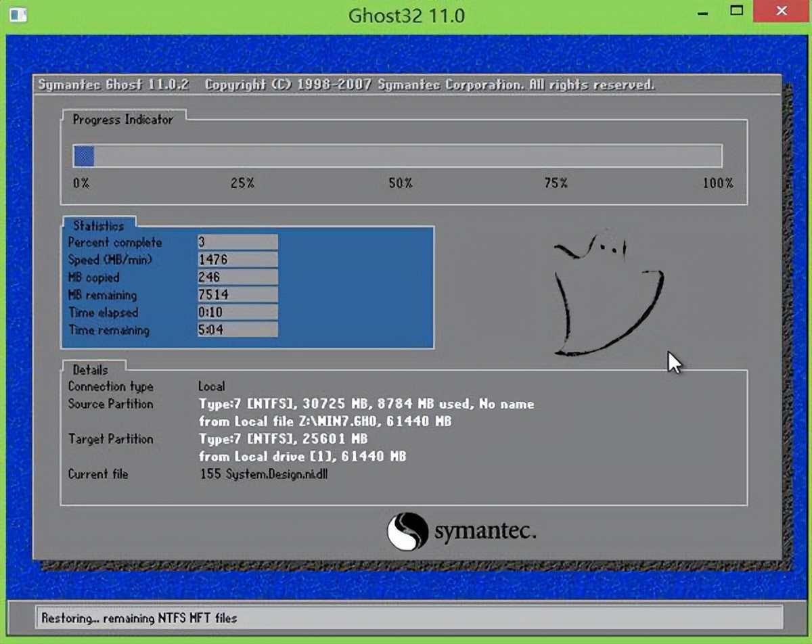
Task: Select the Progress Indicator section label
Action: point(123,120)
